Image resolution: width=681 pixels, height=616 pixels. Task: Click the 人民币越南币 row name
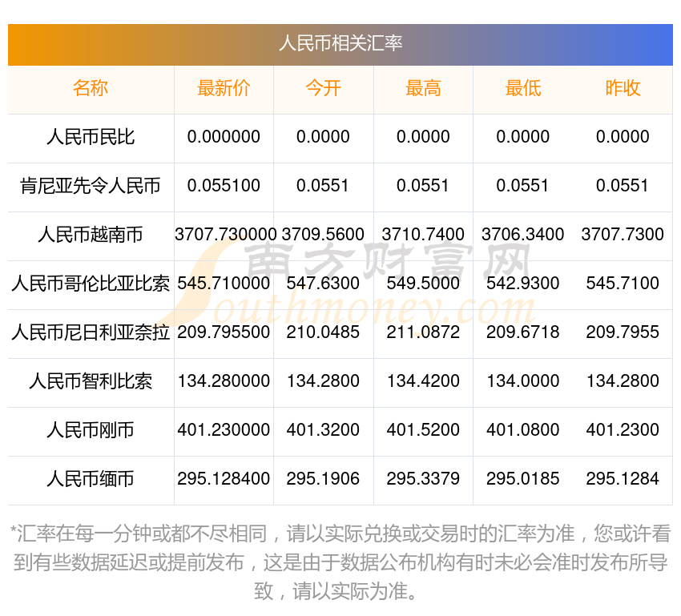(x=91, y=235)
